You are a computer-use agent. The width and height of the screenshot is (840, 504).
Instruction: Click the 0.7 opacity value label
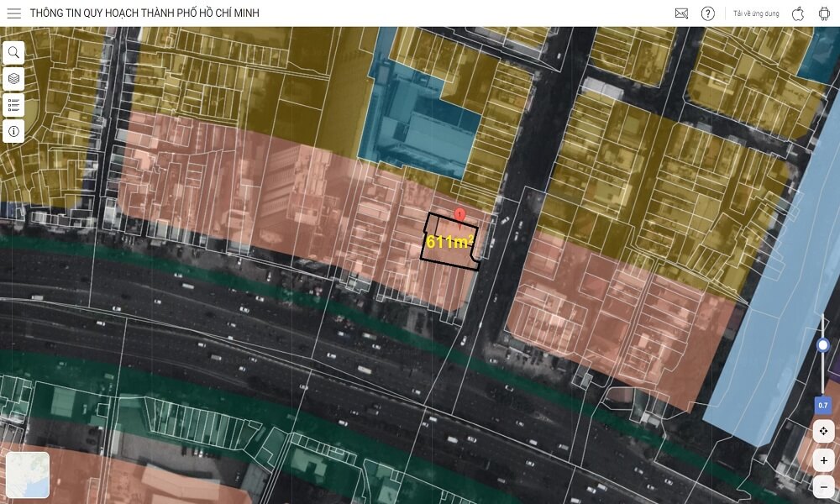pos(823,406)
